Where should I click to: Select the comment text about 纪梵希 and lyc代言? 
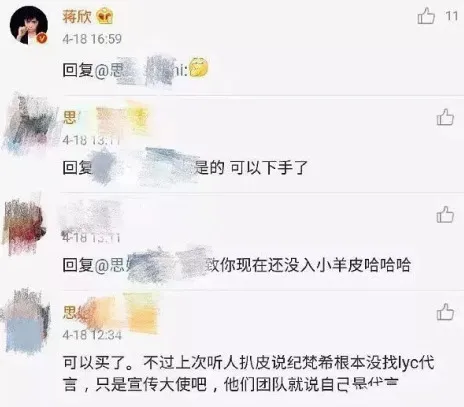(x=248, y=374)
